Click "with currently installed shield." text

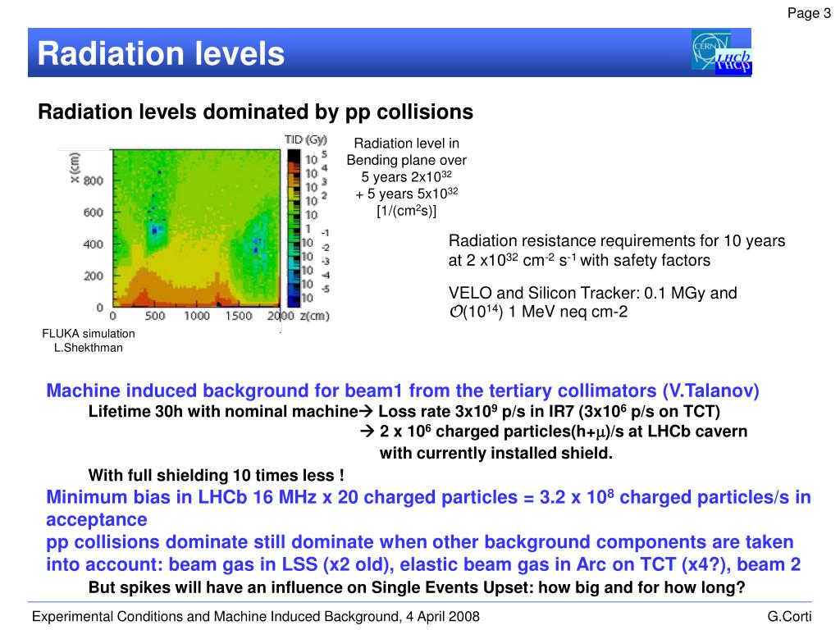click(495, 453)
